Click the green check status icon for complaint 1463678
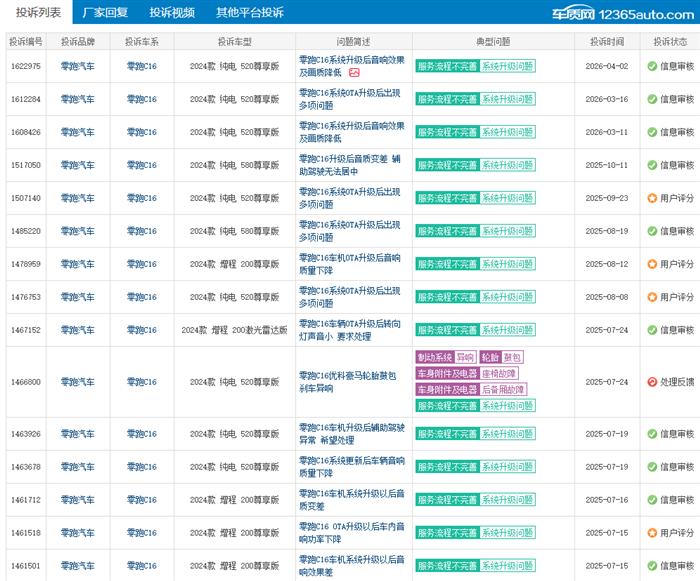The height and width of the screenshot is (581, 700). (652, 467)
